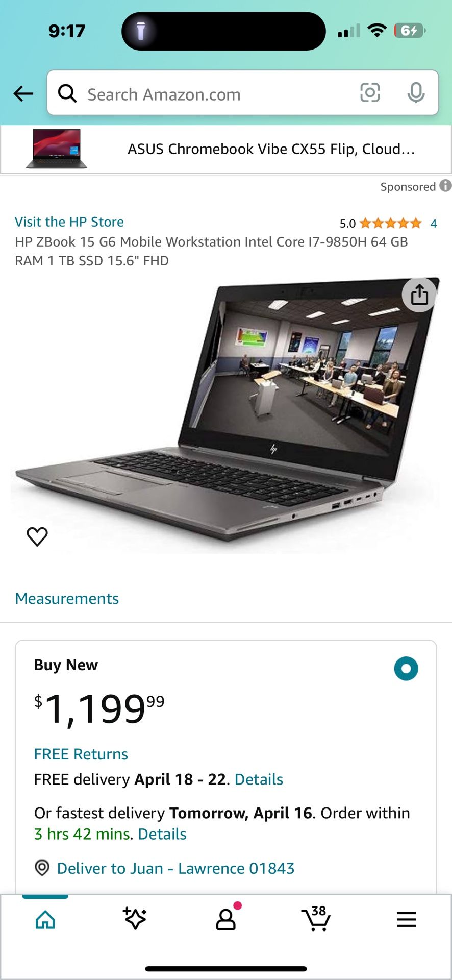
Task: Select the Buy New radio option
Action: point(406,669)
